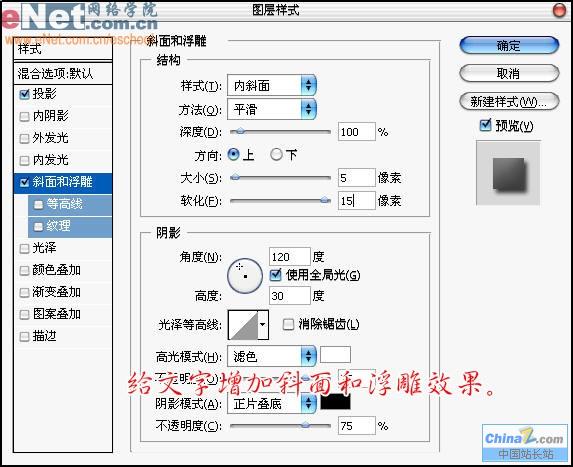The image size is (573, 467).
Task: Click the style preview thumbnail
Action: pyautogui.click(x=508, y=173)
